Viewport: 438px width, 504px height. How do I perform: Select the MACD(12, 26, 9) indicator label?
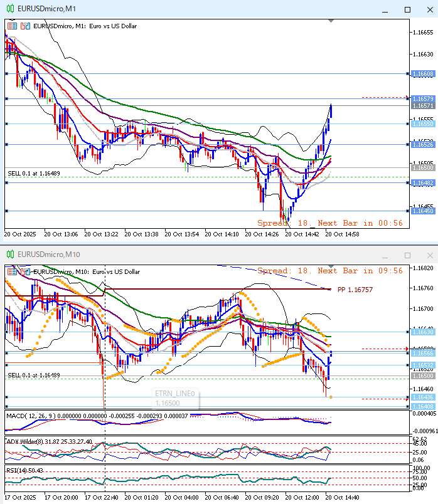[31, 416]
